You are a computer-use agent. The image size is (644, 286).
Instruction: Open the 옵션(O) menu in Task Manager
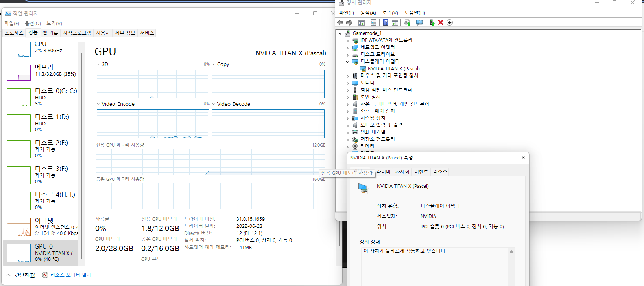click(x=33, y=23)
